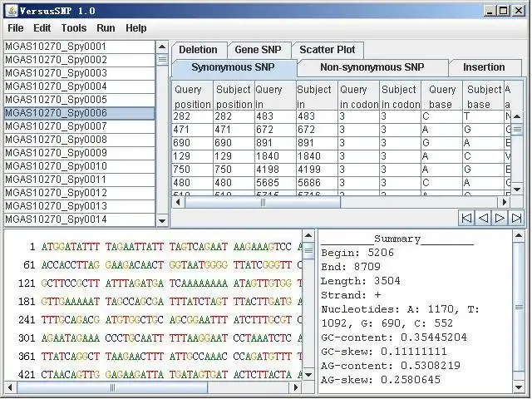Open the Help menu
This screenshot has height=399, width=532.
[135, 27]
